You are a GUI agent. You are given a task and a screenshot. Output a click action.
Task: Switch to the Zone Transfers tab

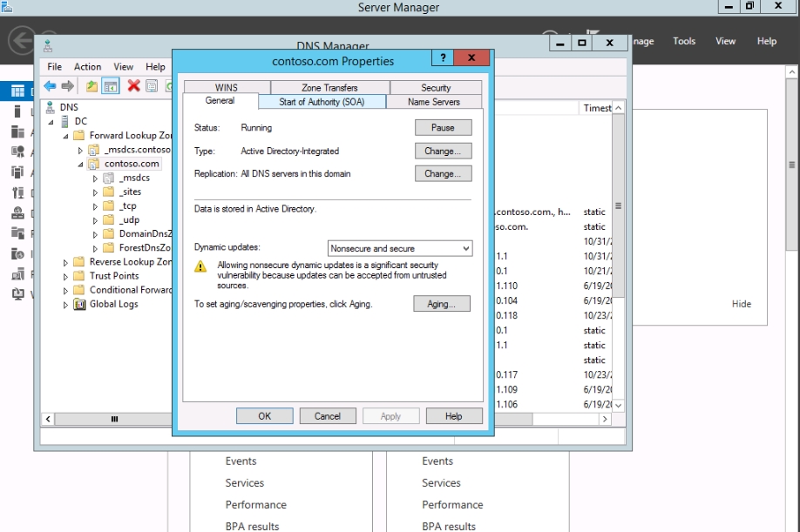click(329, 88)
